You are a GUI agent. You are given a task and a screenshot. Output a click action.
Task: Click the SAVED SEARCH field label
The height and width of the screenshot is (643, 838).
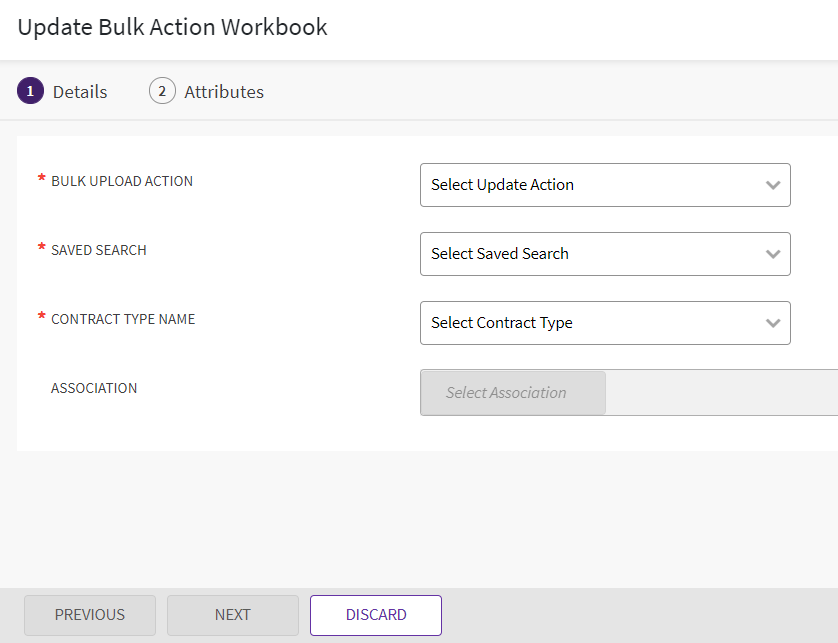click(99, 250)
